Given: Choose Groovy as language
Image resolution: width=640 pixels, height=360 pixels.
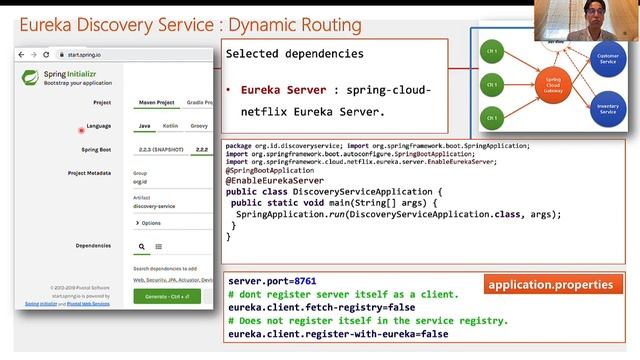Looking at the screenshot, I should pyautogui.click(x=199, y=126).
